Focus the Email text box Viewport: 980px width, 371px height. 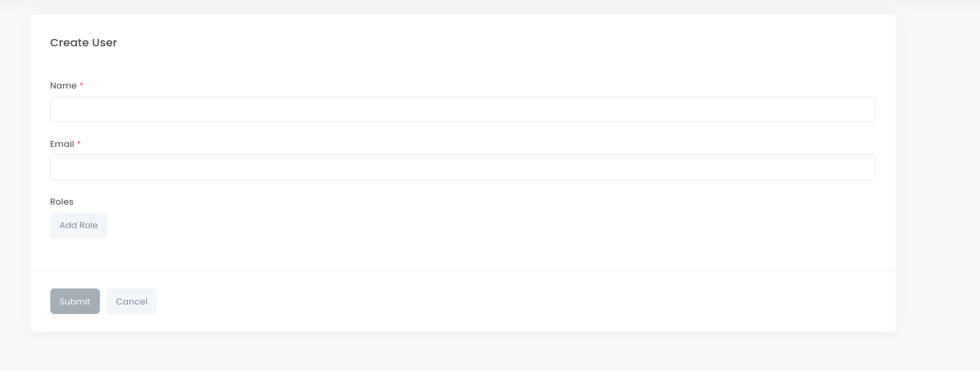coord(463,167)
